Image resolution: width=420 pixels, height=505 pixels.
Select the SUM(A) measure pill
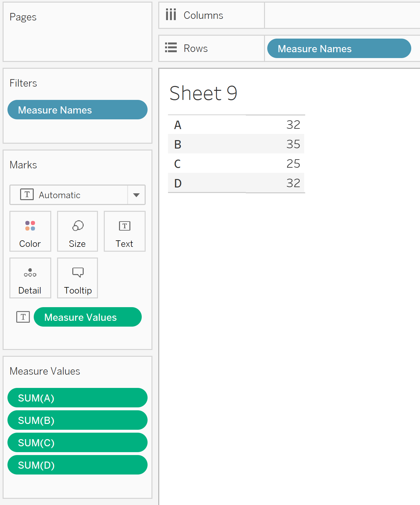pos(77,398)
